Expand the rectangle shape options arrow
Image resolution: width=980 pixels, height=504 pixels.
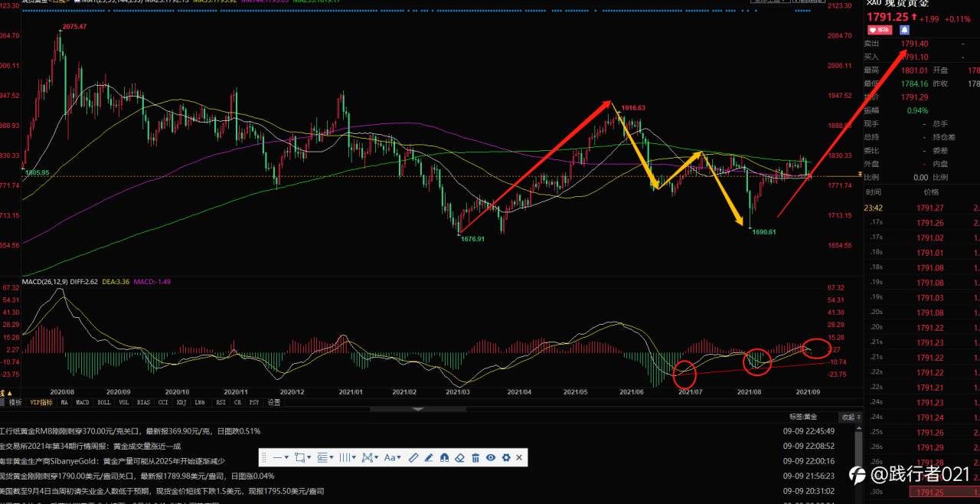309,457
